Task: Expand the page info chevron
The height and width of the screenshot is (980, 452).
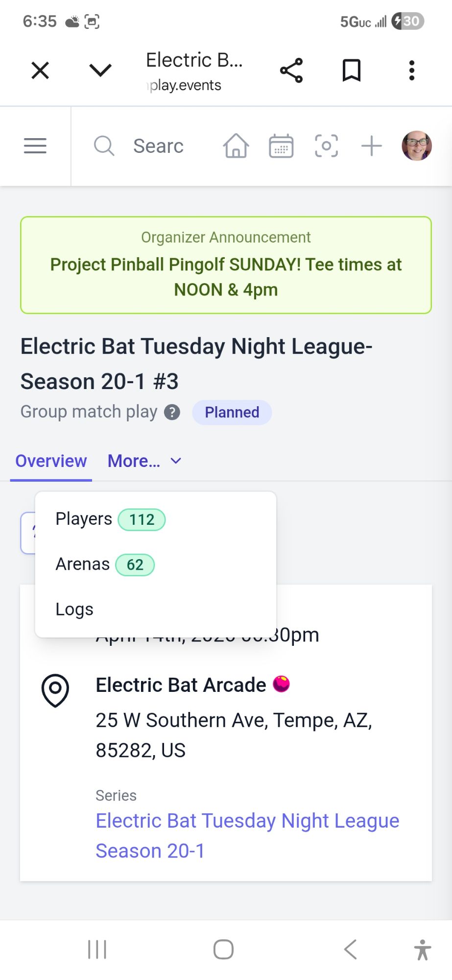Action: pos(100,71)
